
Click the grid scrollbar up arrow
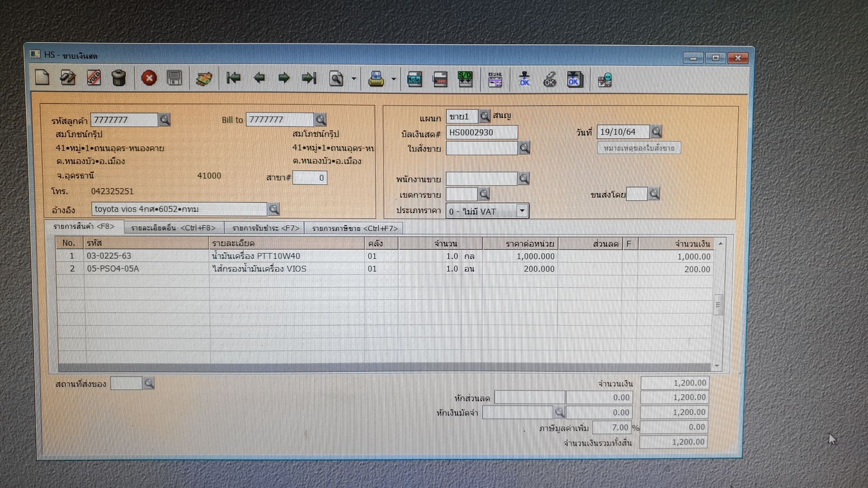tap(720, 244)
